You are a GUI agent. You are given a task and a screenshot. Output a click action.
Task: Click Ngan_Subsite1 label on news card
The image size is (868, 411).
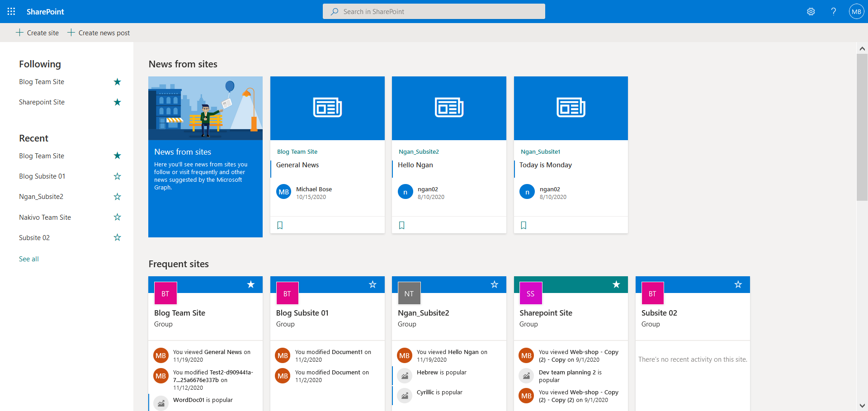pos(540,152)
